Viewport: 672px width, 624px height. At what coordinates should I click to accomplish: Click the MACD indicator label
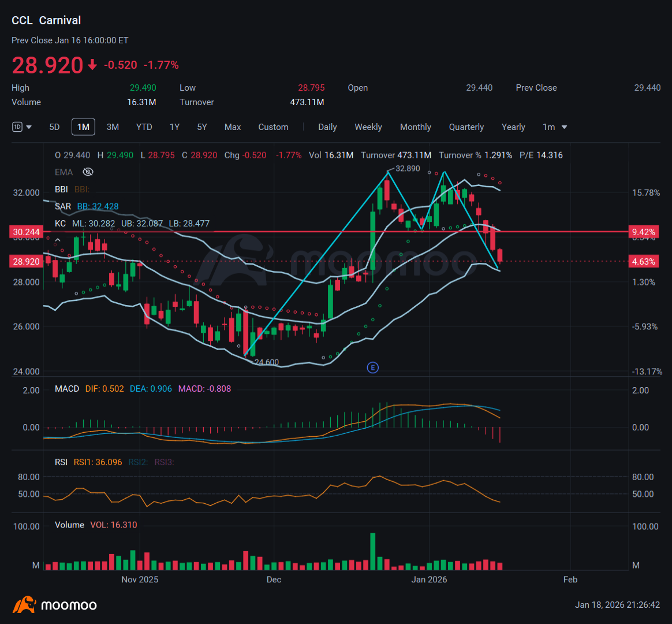click(67, 388)
